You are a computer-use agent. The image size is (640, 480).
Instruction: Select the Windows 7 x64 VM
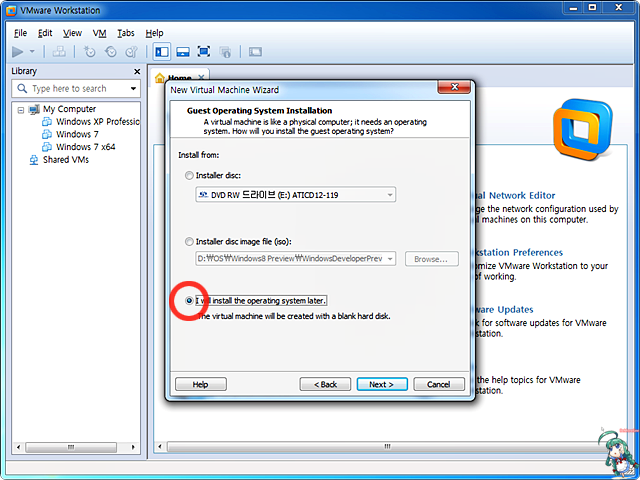pos(86,147)
